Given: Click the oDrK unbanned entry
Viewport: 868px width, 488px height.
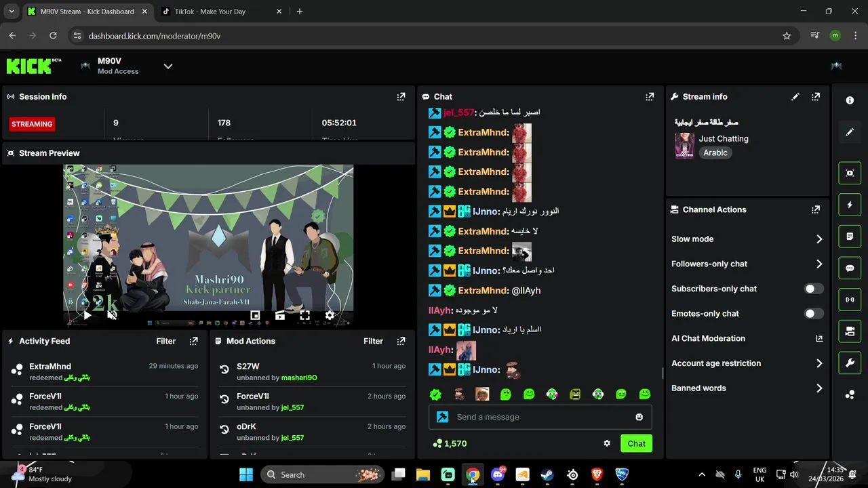Looking at the screenshot, I should click(x=313, y=432).
